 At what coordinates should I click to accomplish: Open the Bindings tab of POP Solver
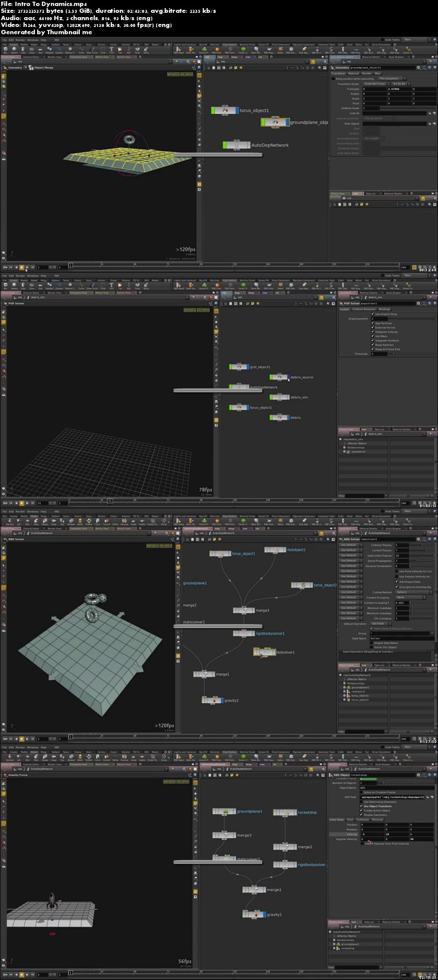click(x=385, y=309)
